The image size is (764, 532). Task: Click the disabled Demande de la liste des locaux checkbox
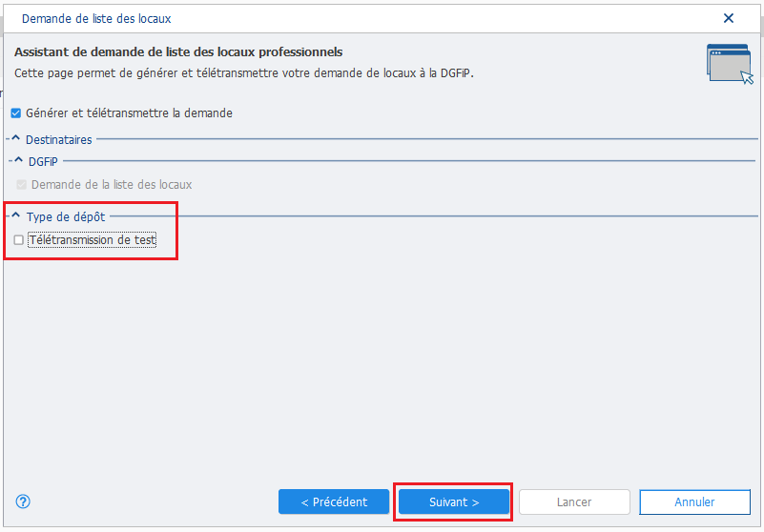21,185
